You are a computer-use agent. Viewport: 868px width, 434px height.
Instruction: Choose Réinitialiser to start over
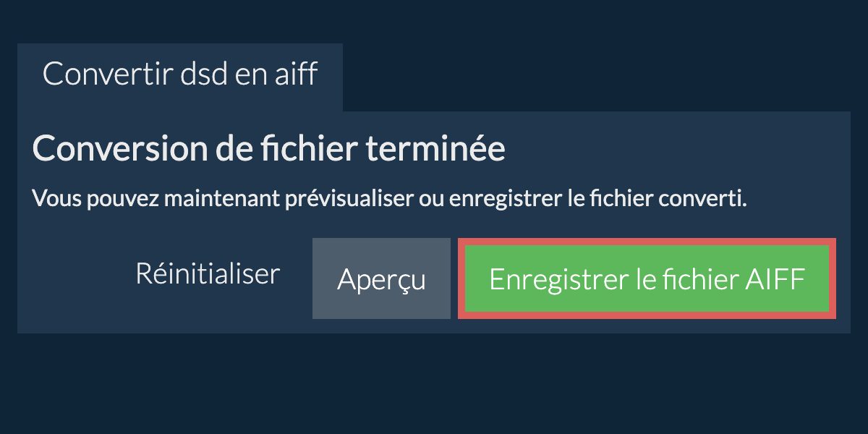[208, 274]
